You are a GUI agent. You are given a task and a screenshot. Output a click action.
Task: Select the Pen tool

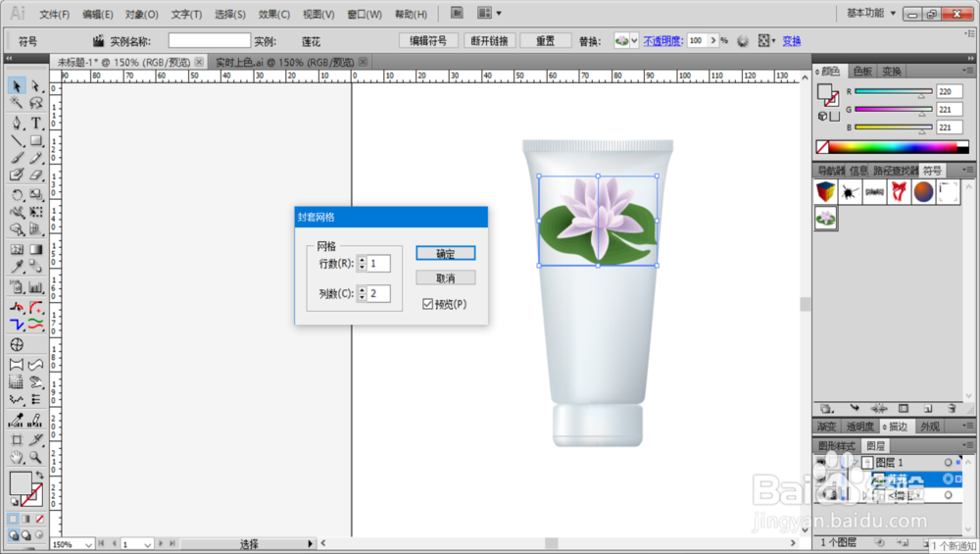[17, 124]
